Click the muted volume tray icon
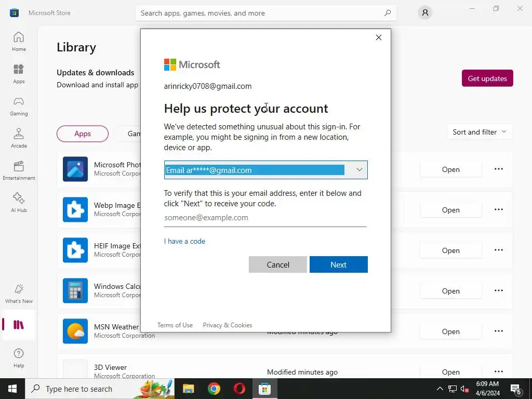Screen dimensions: 532x399 point(465,389)
